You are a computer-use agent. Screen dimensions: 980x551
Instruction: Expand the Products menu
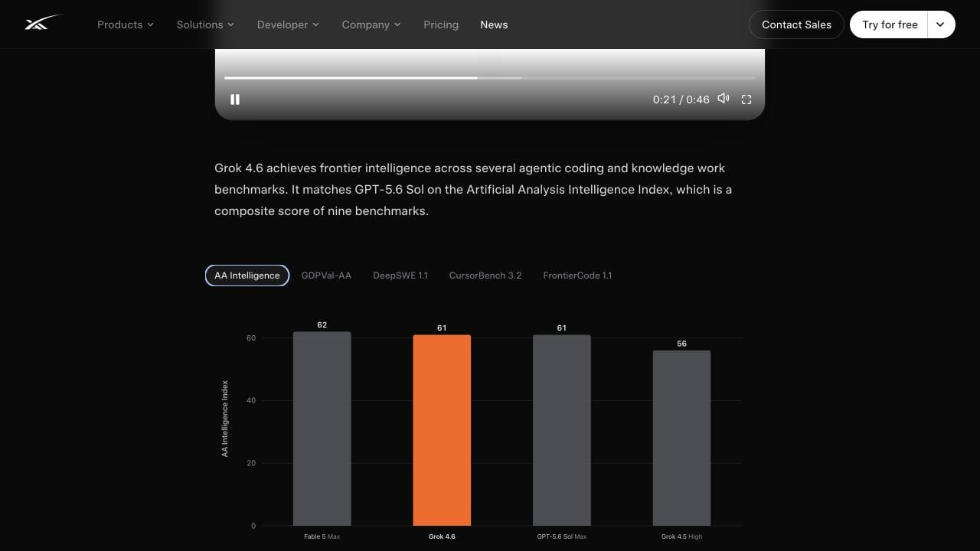pos(126,24)
